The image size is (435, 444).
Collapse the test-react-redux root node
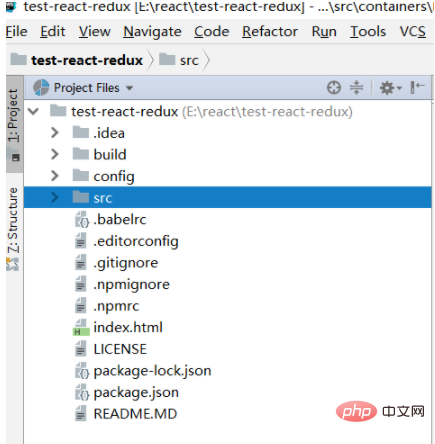click(34, 111)
